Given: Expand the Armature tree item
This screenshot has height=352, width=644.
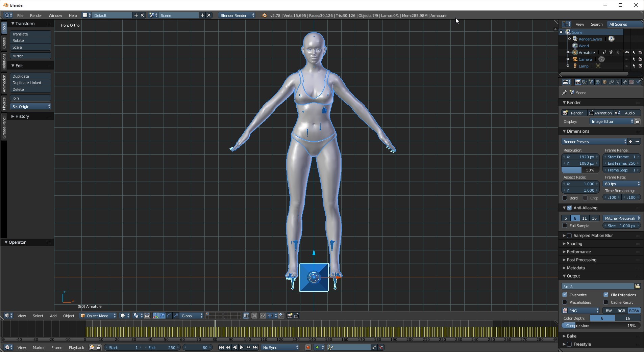Looking at the screenshot, I should 568,52.
